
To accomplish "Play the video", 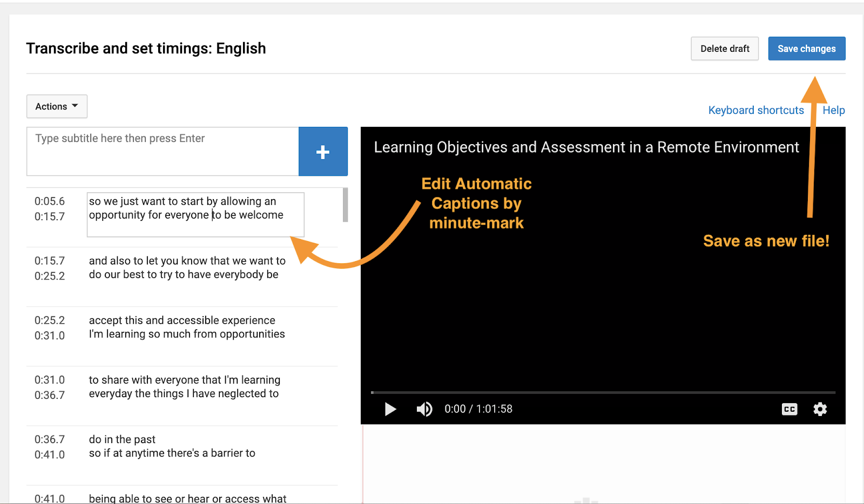I will click(390, 409).
